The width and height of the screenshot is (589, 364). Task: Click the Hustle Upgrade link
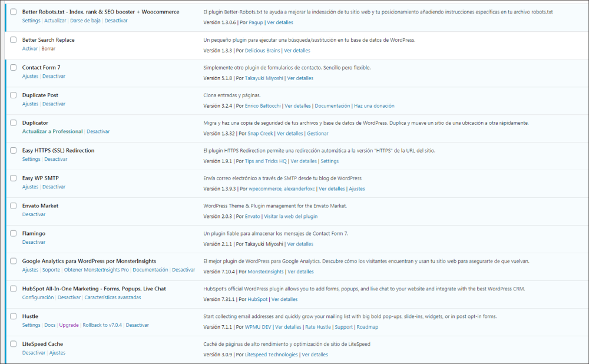click(x=69, y=325)
